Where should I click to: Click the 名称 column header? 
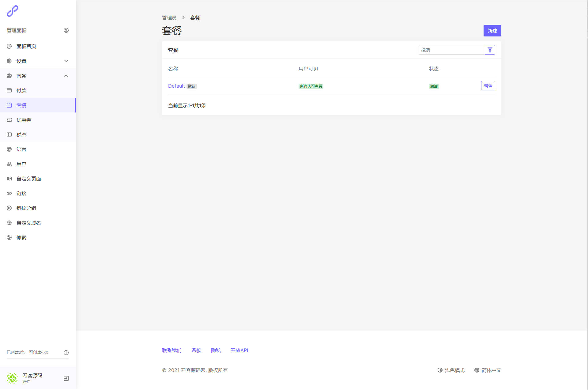[173, 69]
